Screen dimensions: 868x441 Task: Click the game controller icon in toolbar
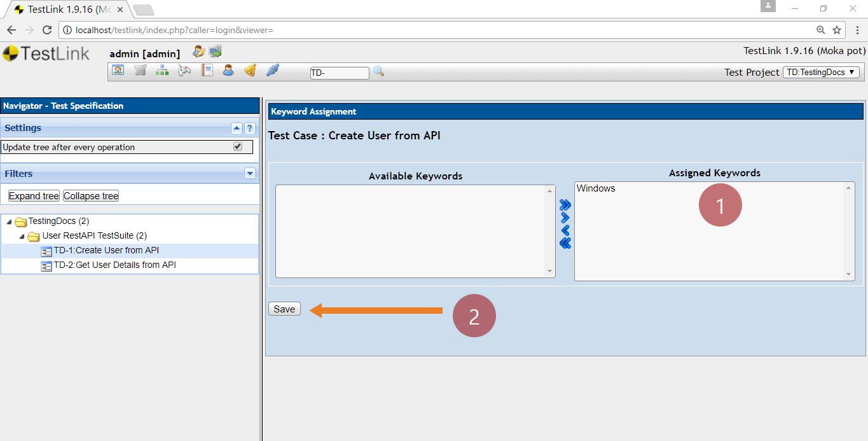(x=184, y=71)
